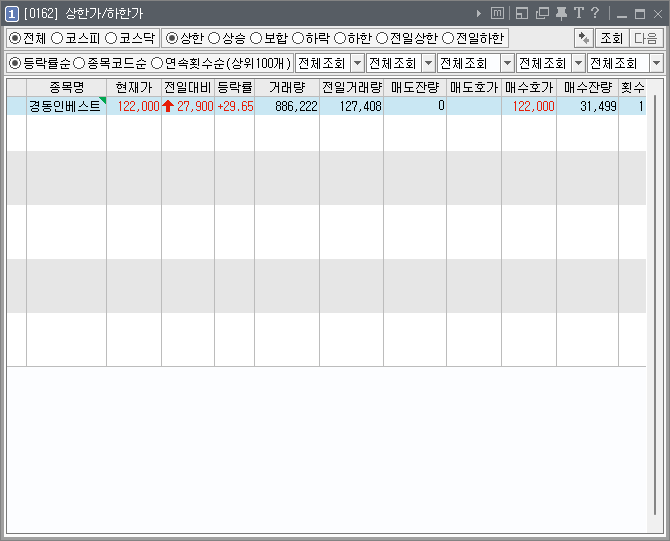The width and height of the screenshot is (670, 541).
Task: Click the blue numbered 1 window icon
Action: point(12,14)
